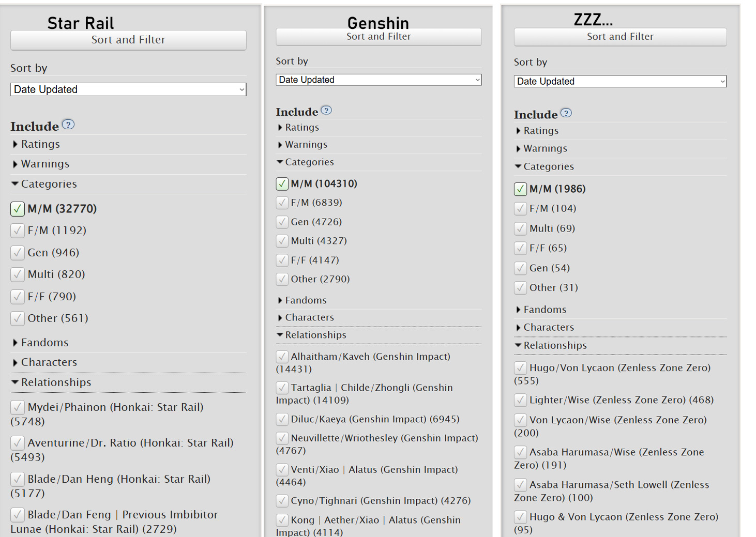Check Multi (820) in Star Rail
Viewport: 756px width, 537px height.
click(x=18, y=274)
